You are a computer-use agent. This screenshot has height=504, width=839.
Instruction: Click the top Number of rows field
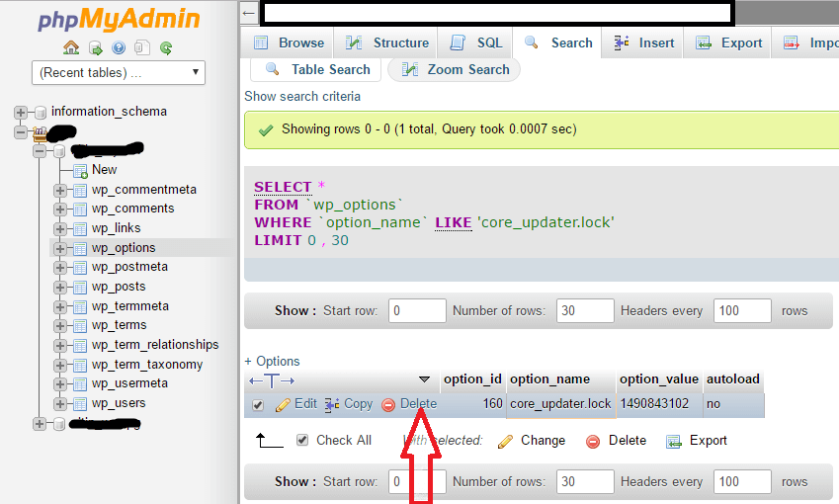pos(585,311)
